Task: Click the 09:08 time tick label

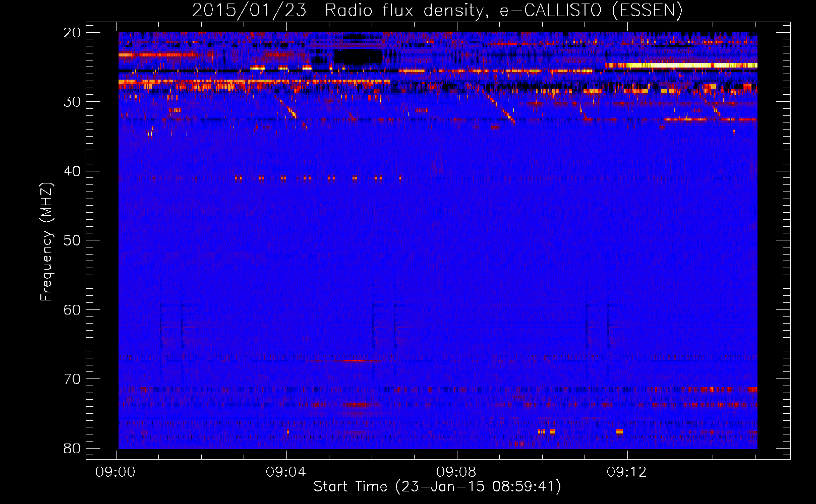Action: (x=456, y=472)
